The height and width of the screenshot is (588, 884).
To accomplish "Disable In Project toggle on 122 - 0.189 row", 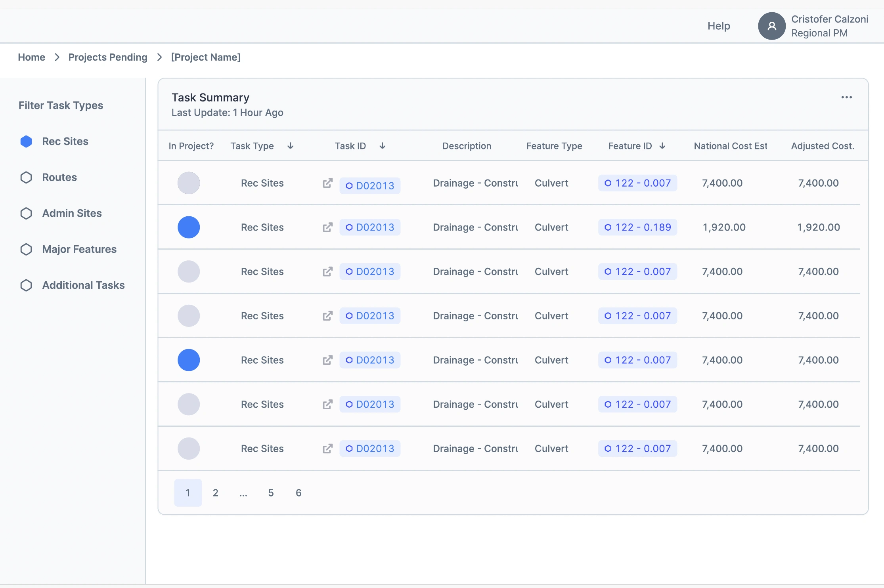I will (189, 227).
